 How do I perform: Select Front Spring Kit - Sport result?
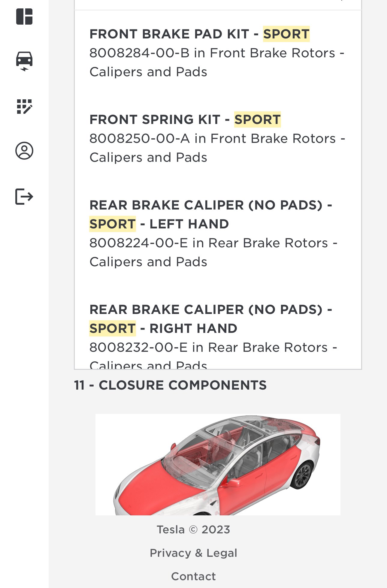[x=218, y=138]
